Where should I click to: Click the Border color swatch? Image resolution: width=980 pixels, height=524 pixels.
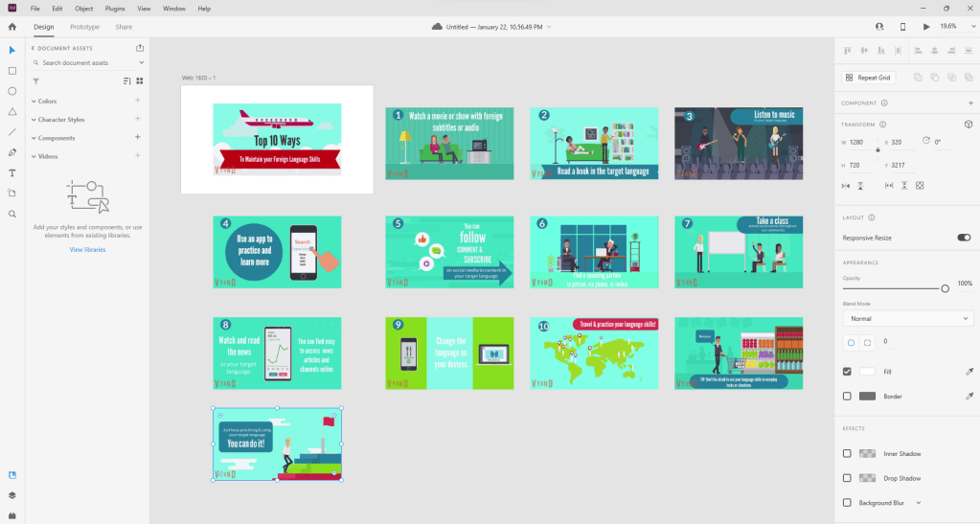click(867, 396)
